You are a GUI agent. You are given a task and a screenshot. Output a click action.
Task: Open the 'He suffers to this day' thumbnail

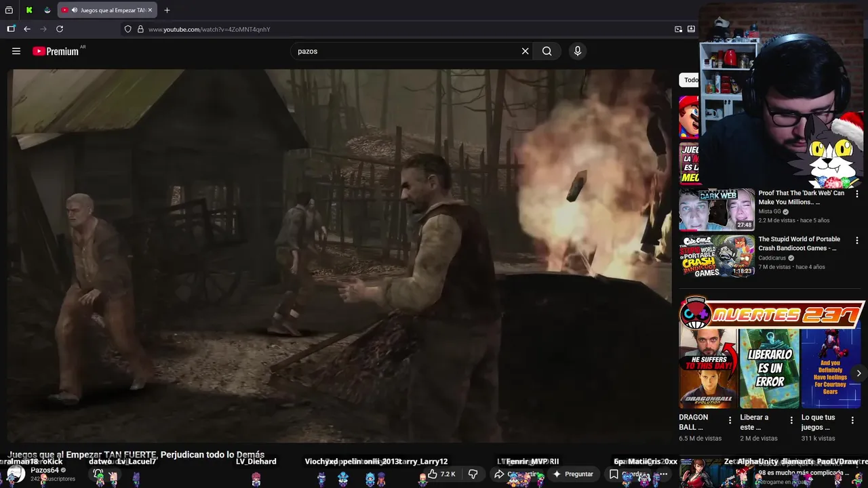tap(708, 369)
